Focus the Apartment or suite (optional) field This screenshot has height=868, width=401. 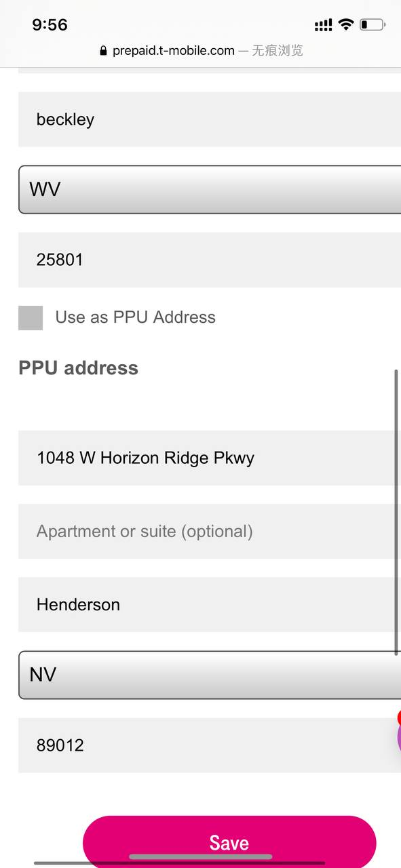(x=210, y=531)
